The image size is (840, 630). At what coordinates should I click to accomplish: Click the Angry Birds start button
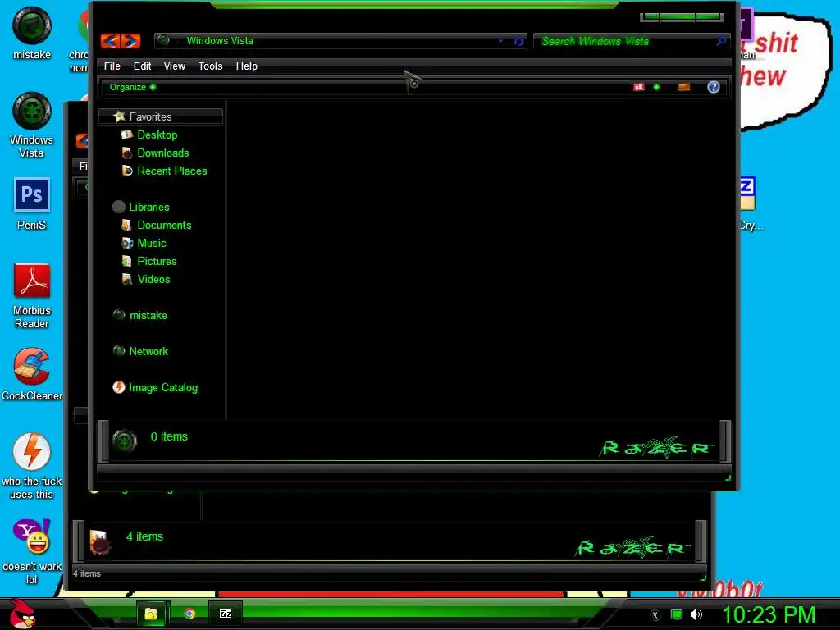[x=21, y=614]
